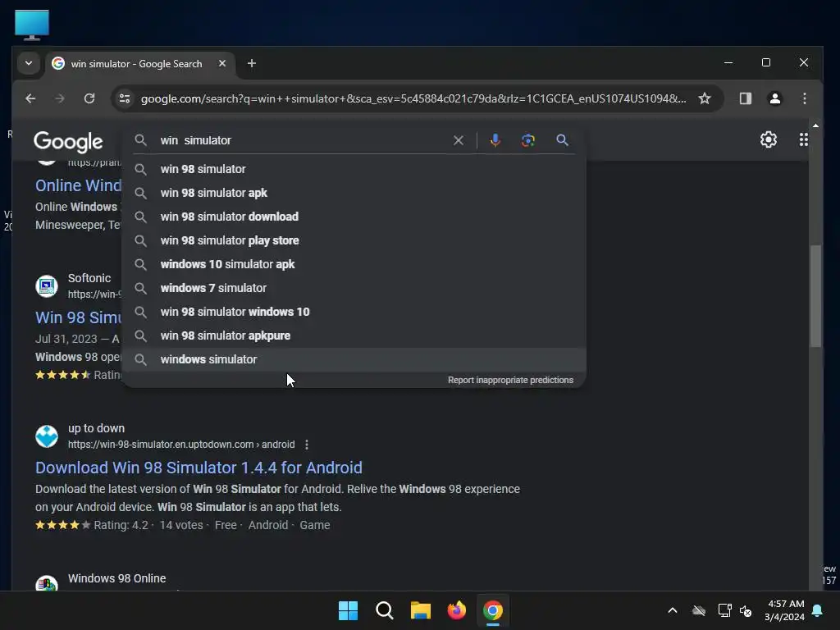Start voice search with the microphone

(x=495, y=140)
